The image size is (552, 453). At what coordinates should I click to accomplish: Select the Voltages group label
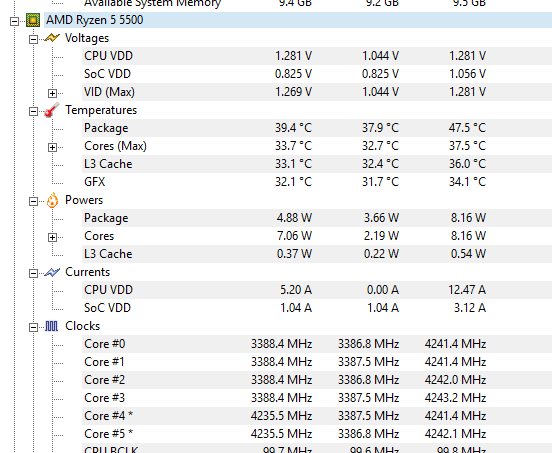tap(87, 38)
